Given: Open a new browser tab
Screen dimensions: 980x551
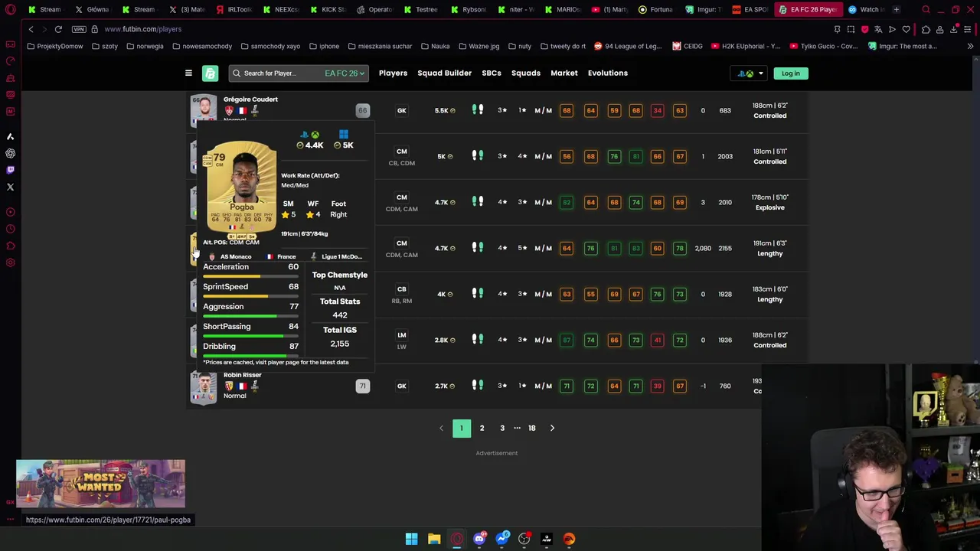Looking at the screenshot, I should click(897, 9).
